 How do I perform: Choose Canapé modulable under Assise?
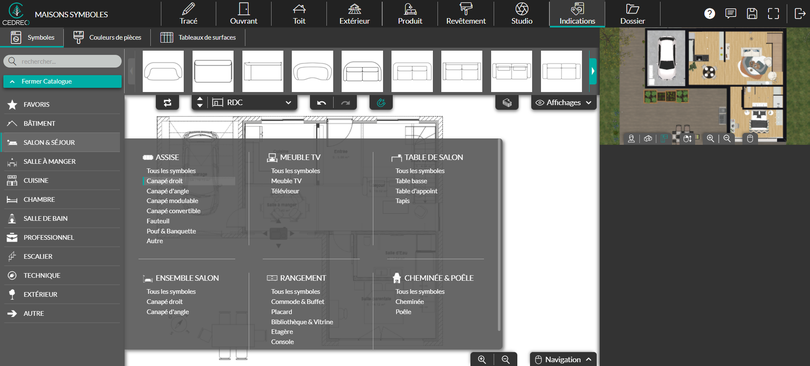pyautogui.click(x=173, y=201)
